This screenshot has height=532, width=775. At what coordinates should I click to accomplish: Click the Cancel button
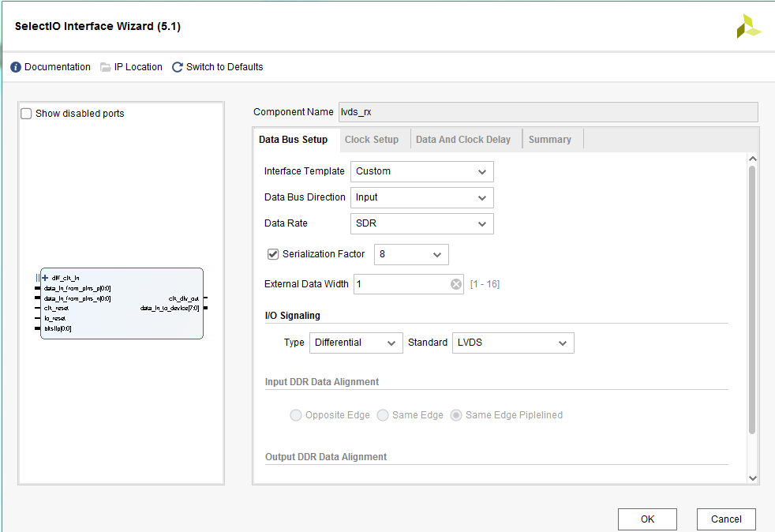click(726, 519)
